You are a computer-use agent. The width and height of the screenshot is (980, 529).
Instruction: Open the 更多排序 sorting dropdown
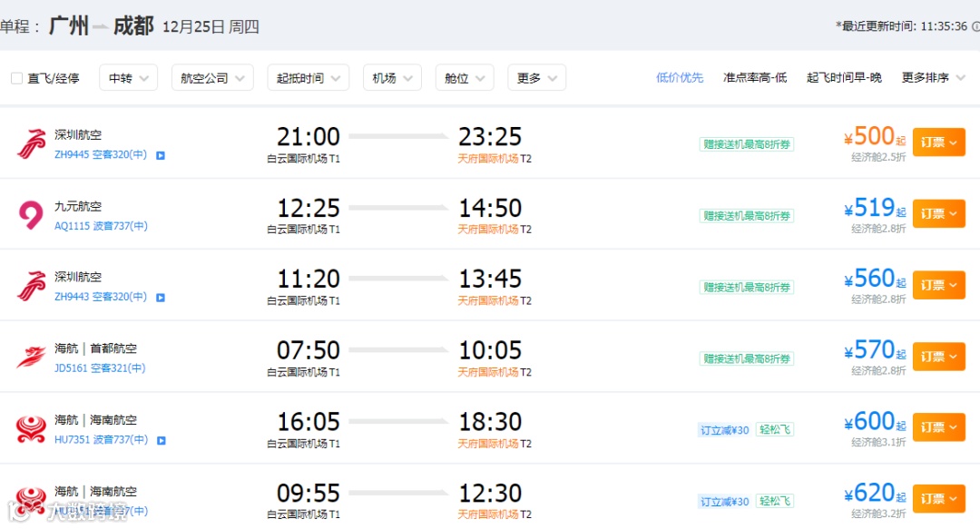tap(933, 77)
